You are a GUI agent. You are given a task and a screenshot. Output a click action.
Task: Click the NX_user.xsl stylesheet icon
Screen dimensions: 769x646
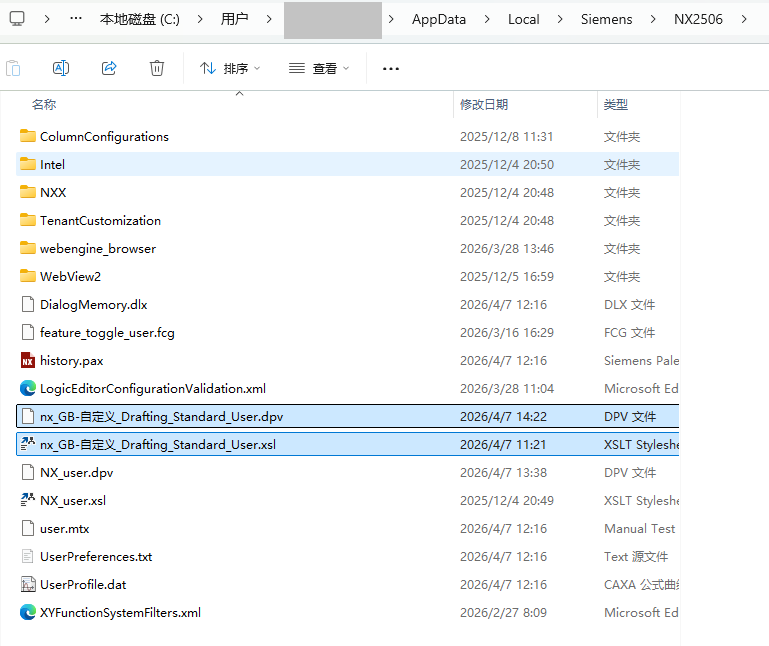(x=28, y=500)
